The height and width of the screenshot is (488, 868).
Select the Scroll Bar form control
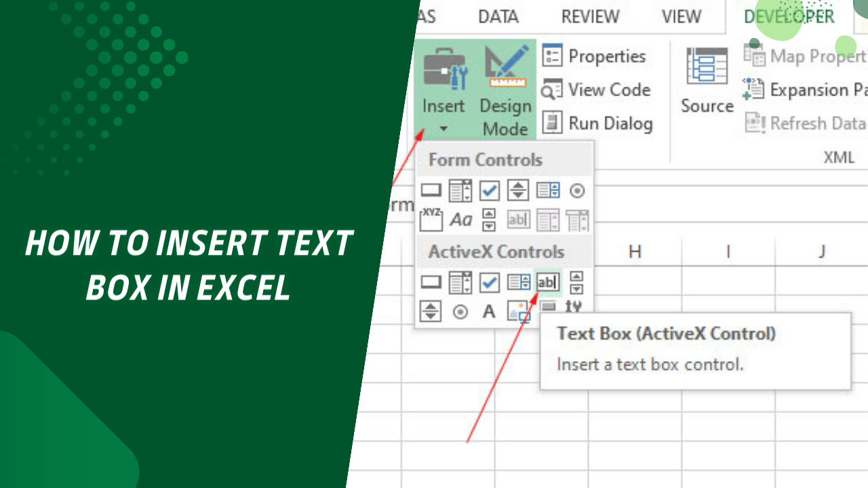(x=488, y=220)
